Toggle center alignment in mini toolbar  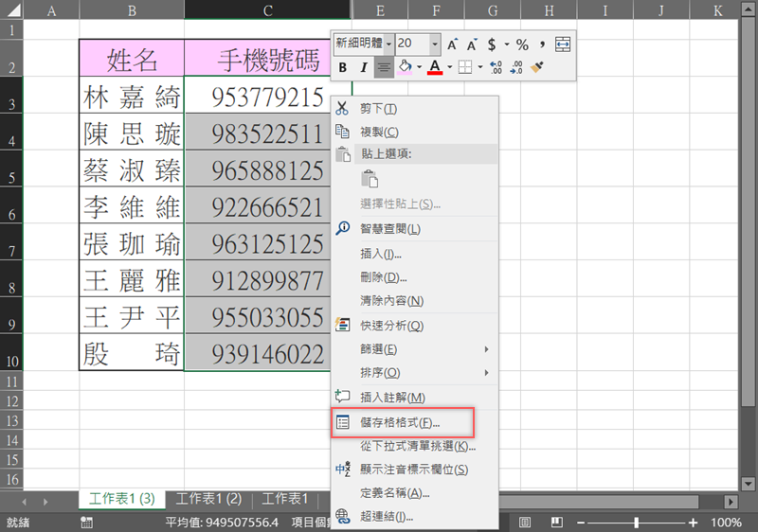coord(384,67)
